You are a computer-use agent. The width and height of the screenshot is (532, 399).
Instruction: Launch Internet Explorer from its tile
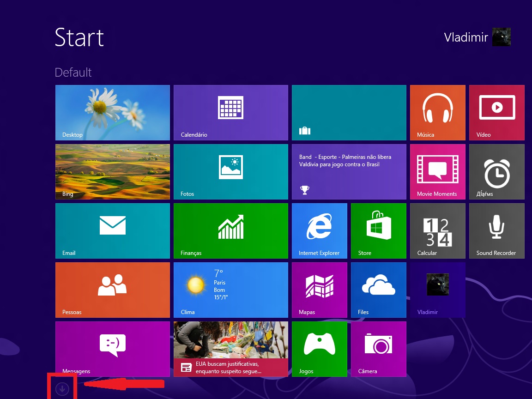click(320, 230)
